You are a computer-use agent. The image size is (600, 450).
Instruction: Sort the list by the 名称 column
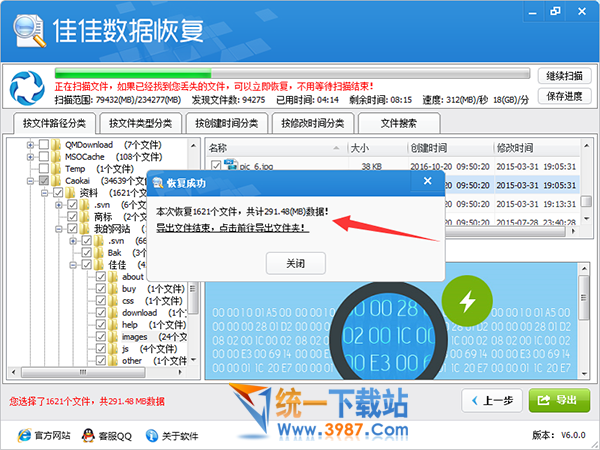point(277,148)
